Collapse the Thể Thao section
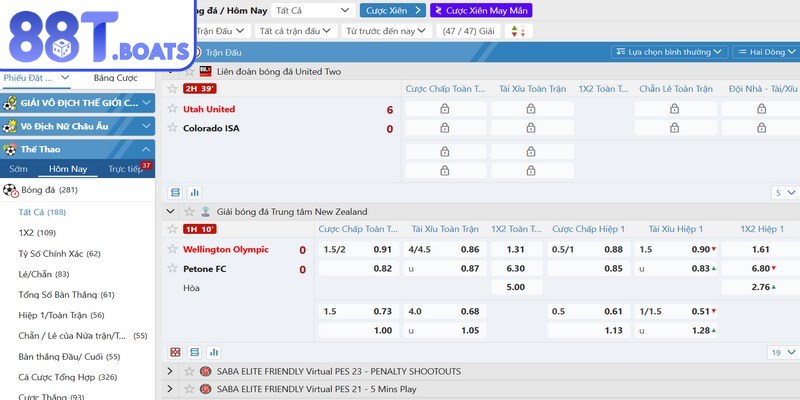Viewport: 800px width, 400px height. pyautogui.click(x=78, y=149)
